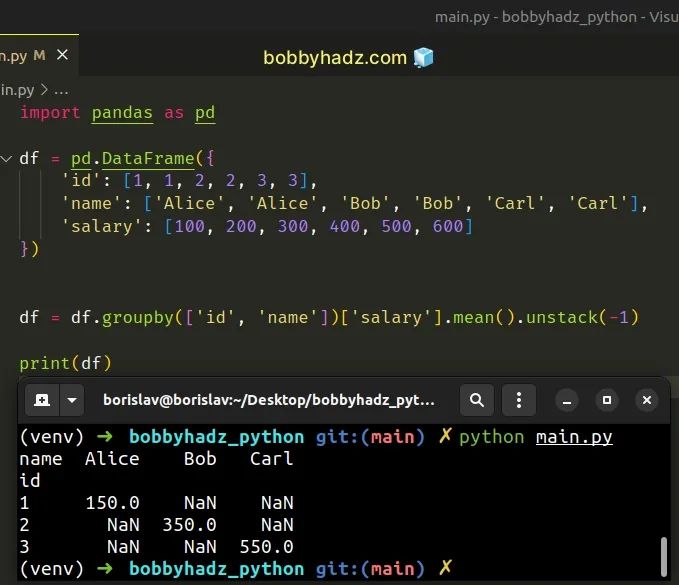Click bobbyhadz.com title text
The height and width of the screenshot is (585, 679).
tap(335, 58)
